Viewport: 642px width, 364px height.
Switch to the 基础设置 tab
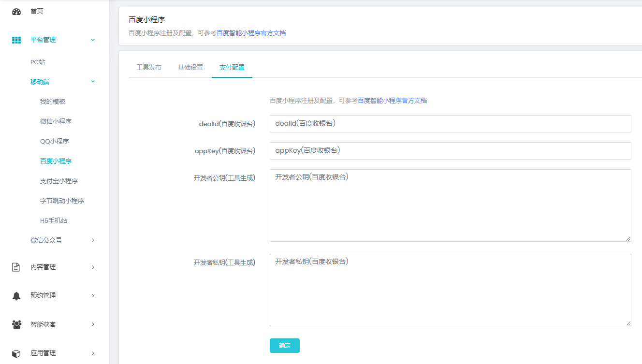coord(190,68)
